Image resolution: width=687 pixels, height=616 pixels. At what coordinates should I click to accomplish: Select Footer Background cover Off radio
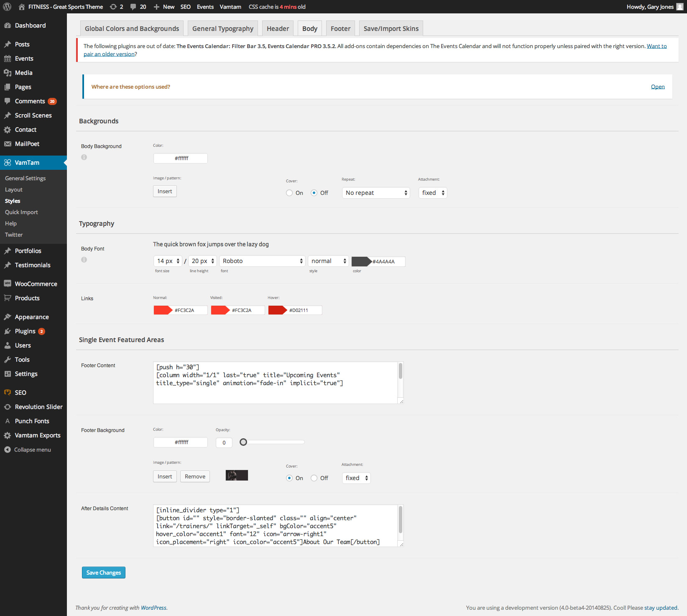click(x=314, y=478)
